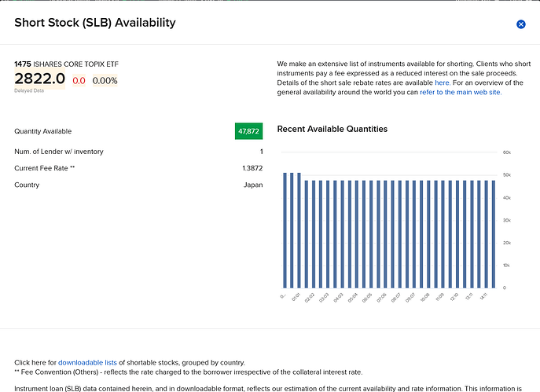The image size is (540, 392).
Task: Click the first bar in the quantities chart
Action: [285, 230]
